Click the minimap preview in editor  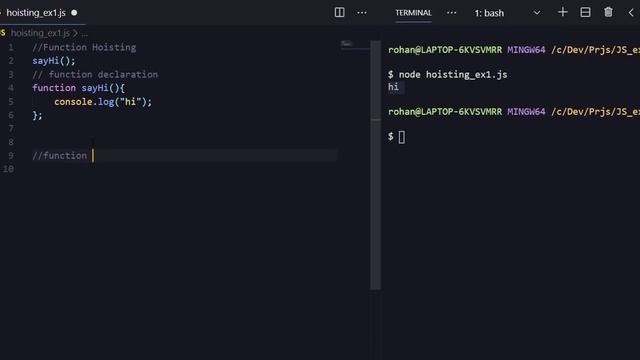coord(347,43)
